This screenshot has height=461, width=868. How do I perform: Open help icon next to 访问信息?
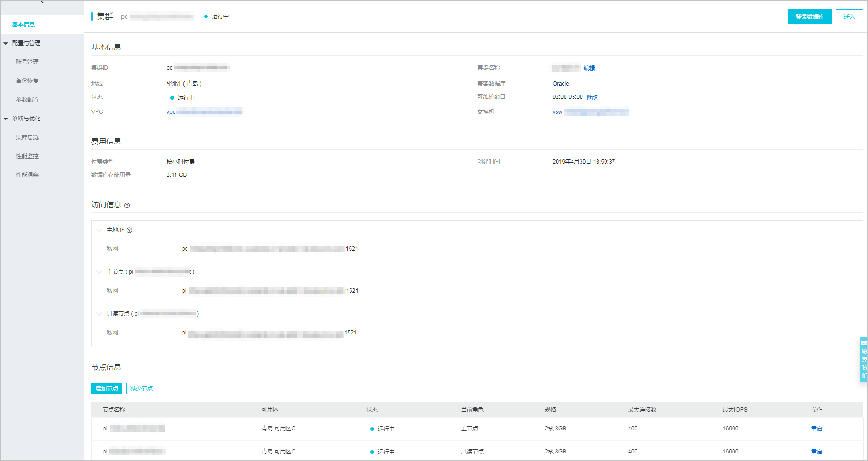coord(127,205)
